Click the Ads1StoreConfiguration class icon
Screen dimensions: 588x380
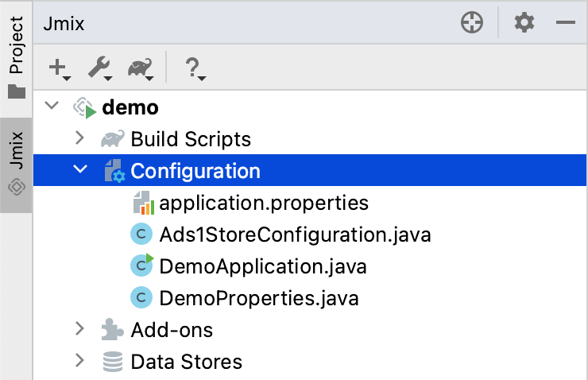141,234
